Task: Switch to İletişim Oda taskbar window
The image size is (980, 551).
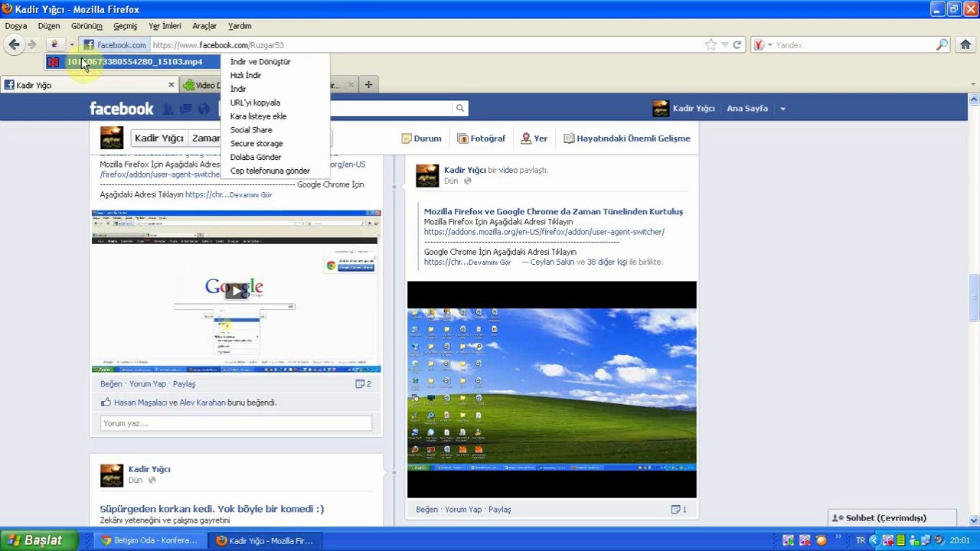Action: [x=149, y=540]
